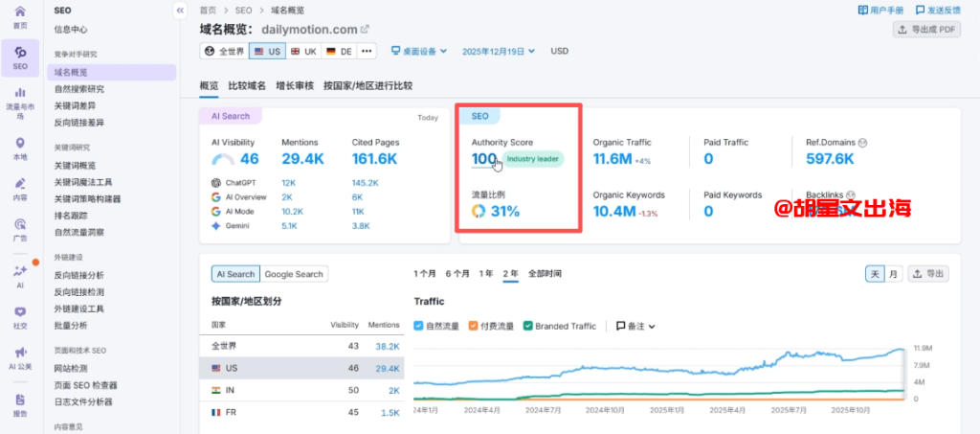Open more regions ellipsis dropdown
This screenshot has width=980, height=434.
tap(367, 52)
